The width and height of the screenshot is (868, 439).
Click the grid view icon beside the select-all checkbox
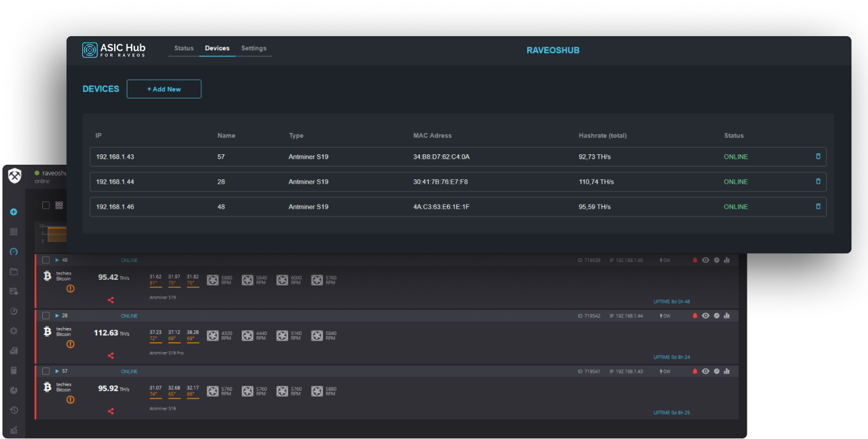click(59, 205)
